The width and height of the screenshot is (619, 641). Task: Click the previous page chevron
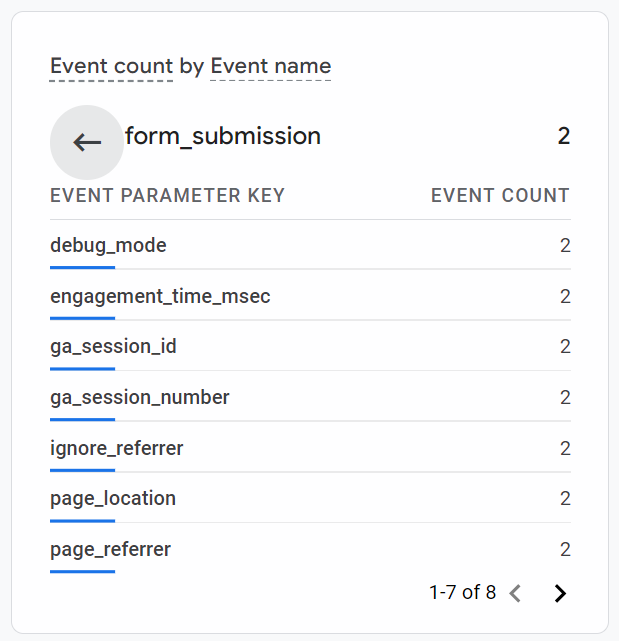click(x=515, y=593)
